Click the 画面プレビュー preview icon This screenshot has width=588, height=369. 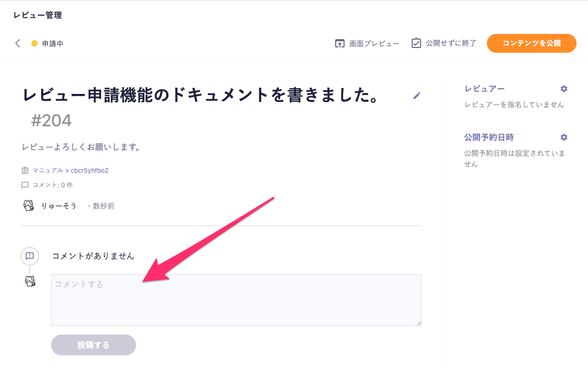340,43
